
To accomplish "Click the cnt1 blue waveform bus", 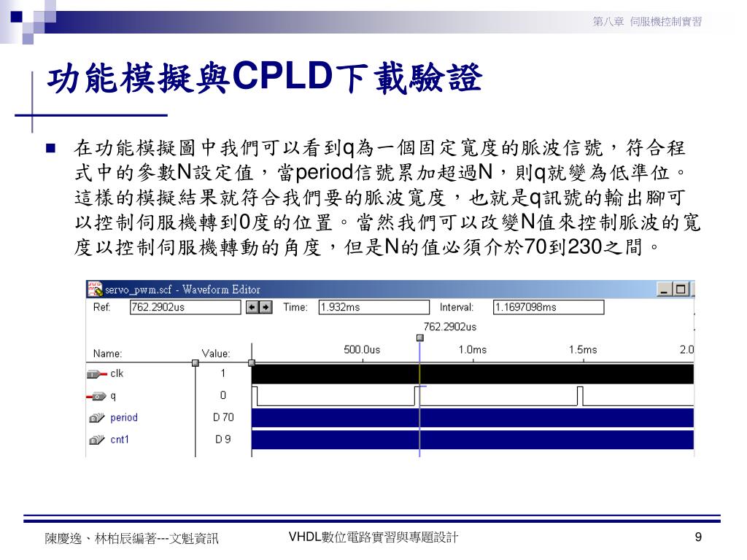I will coord(473,440).
